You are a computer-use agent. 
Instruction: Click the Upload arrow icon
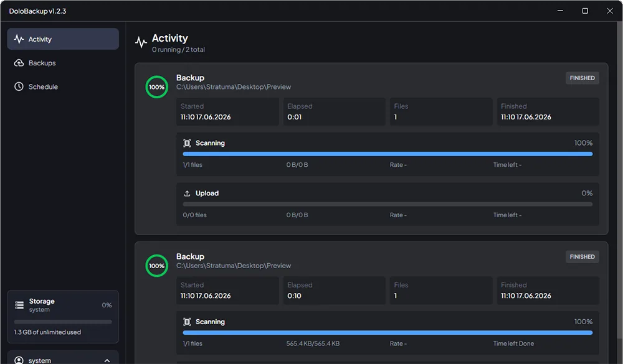tap(187, 194)
